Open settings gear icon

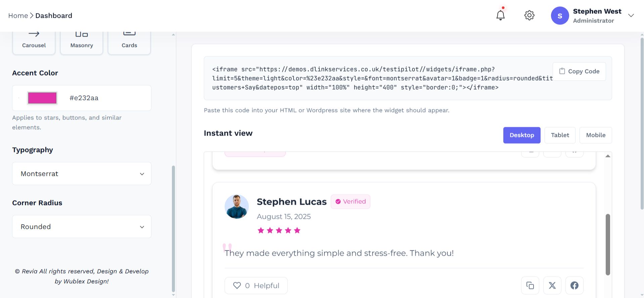pyautogui.click(x=529, y=15)
